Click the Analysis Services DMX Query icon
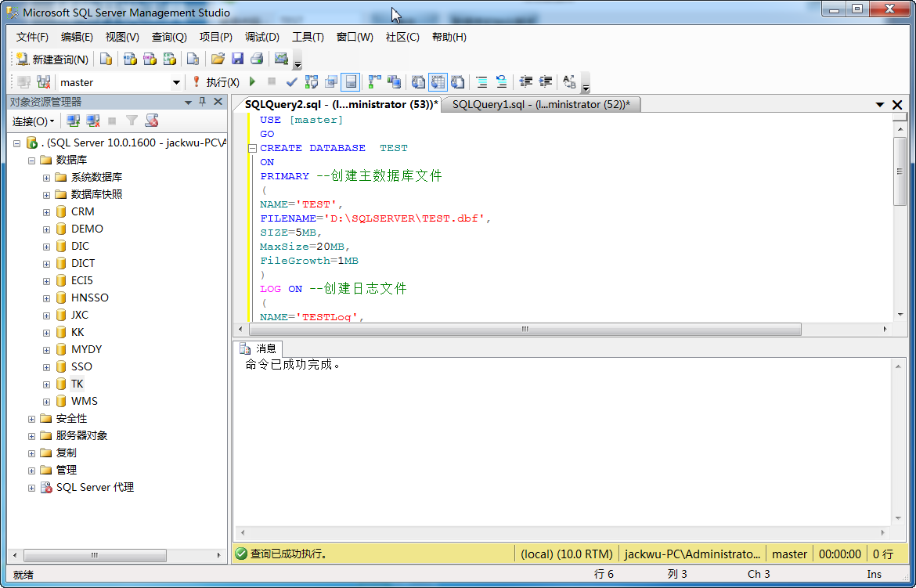Viewport: 916px width, 588px height. pyautogui.click(x=150, y=59)
